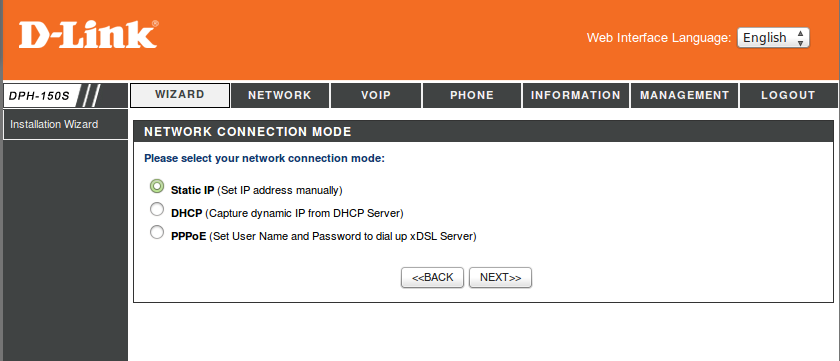Switch to the INFORMATION tab
840x361 pixels.
coord(576,95)
